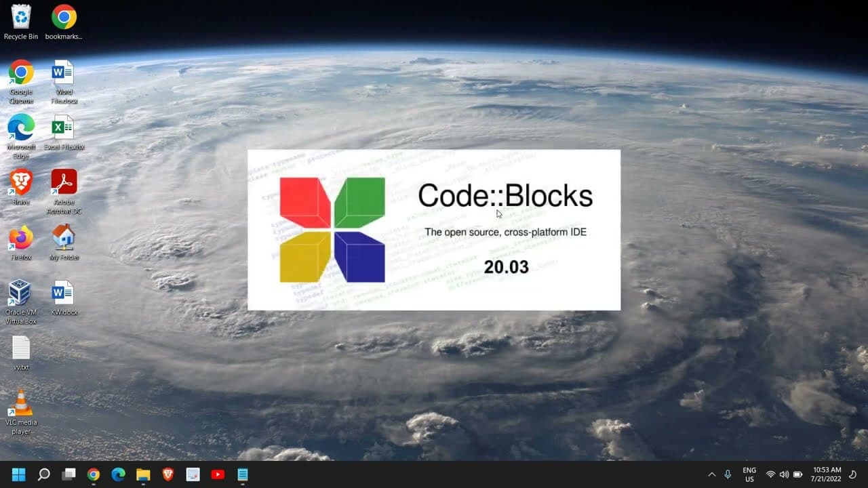Select the Word File.docx desktop icon
The image size is (868, 488).
click(64, 82)
